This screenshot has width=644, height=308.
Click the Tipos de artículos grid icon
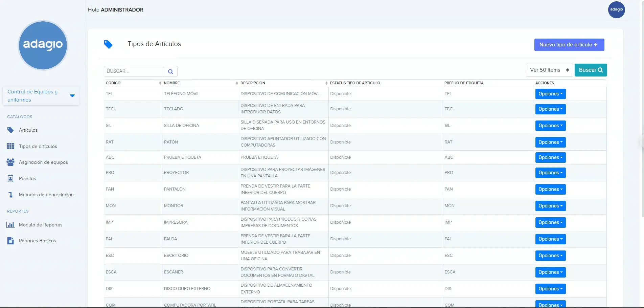(10, 146)
